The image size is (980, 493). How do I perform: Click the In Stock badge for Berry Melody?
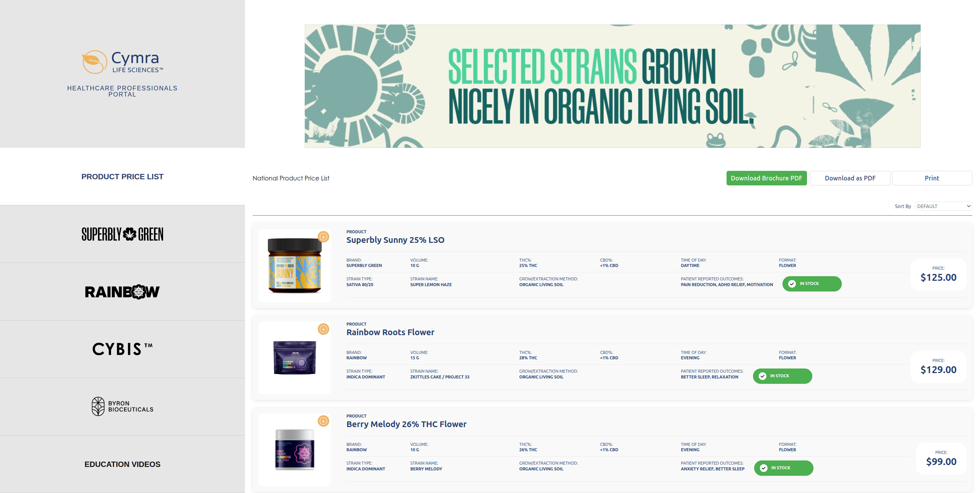click(783, 468)
